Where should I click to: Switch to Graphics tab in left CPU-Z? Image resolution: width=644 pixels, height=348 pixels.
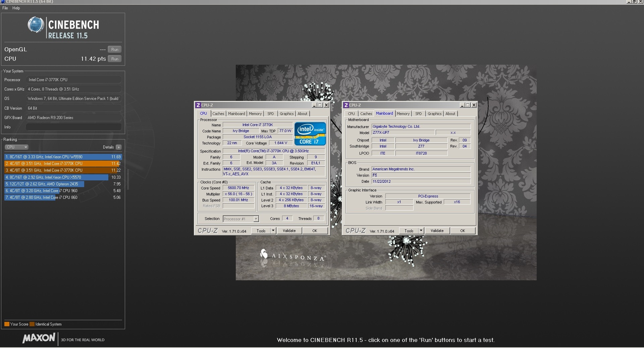point(287,114)
